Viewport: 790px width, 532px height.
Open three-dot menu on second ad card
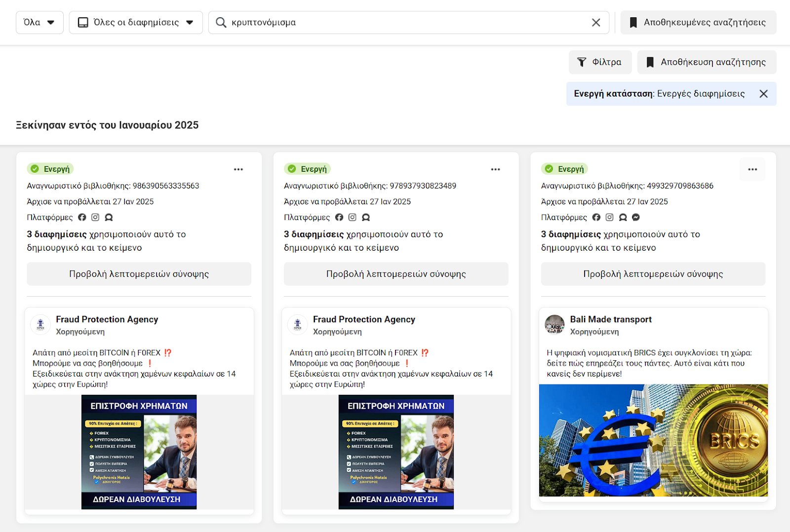495,169
